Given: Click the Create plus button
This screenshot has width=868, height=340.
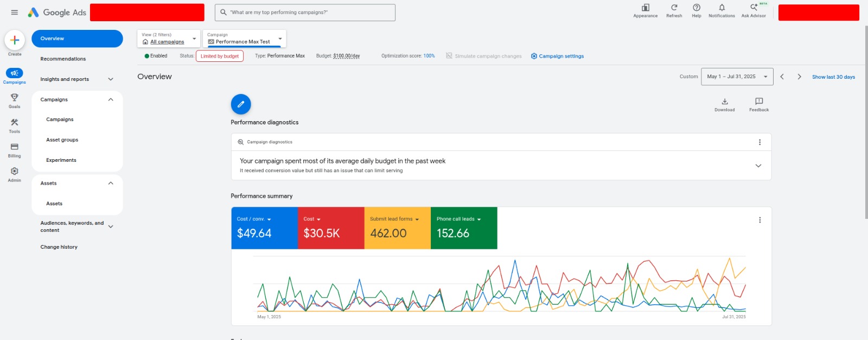Looking at the screenshot, I should [15, 40].
